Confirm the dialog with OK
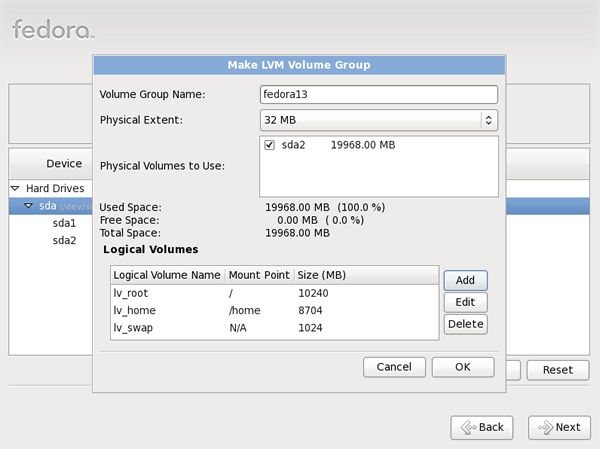Viewport: 600px width, 449px height. pos(463,367)
